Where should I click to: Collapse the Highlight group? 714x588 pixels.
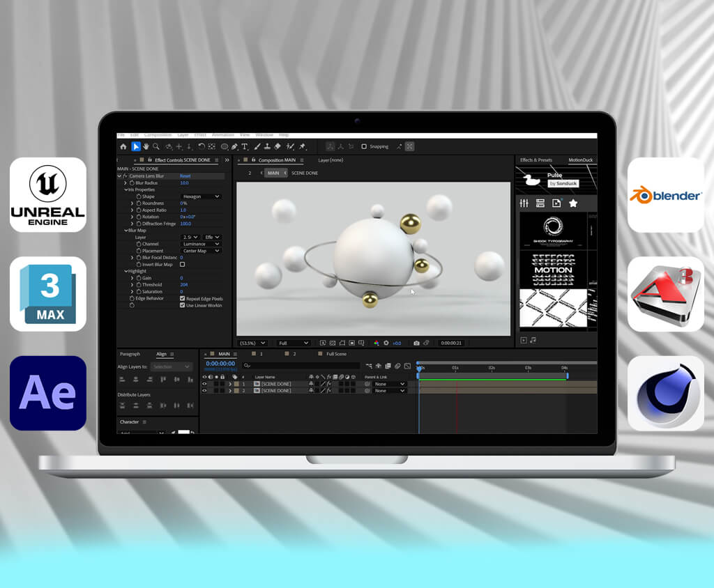coord(126,271)
